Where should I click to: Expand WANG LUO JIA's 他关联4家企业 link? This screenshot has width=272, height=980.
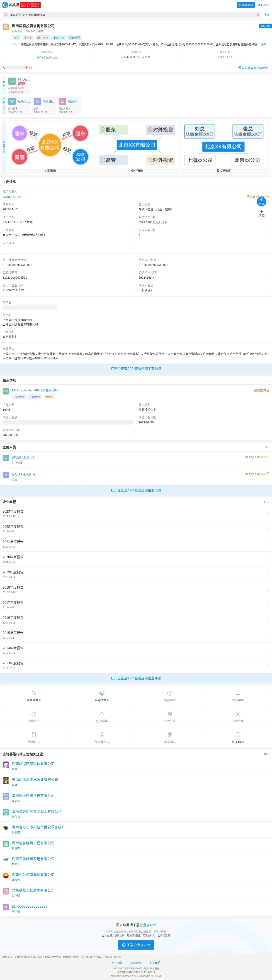[257, 457]
